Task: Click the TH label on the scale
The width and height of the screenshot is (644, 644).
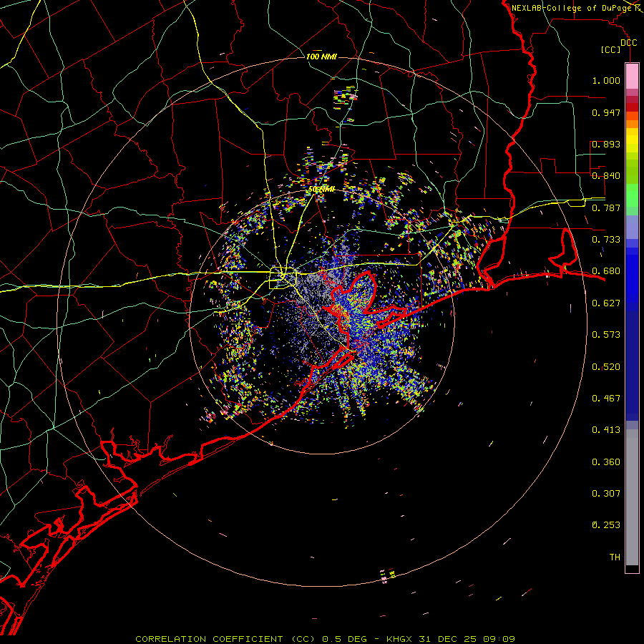Action: 615,557
